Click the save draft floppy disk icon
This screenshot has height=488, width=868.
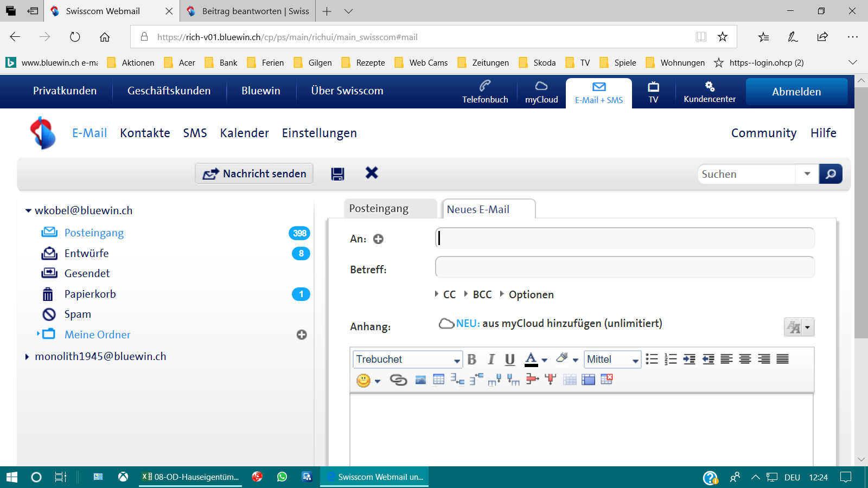[x=337, y=174]
